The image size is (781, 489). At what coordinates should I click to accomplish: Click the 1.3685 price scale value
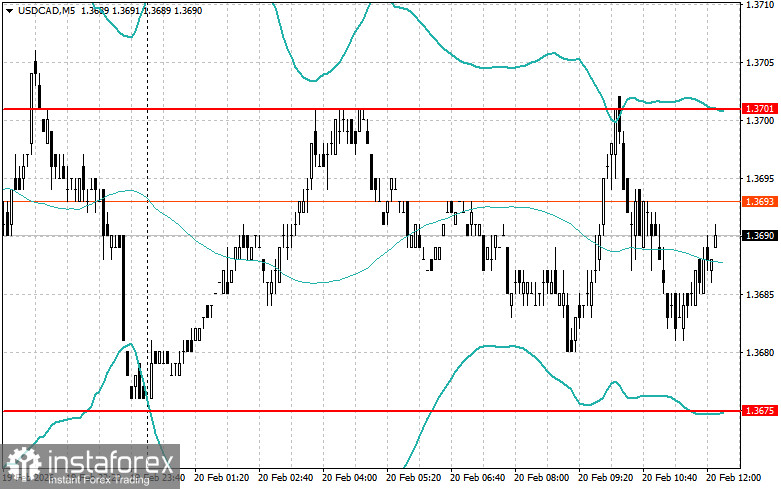coord(760,295)
